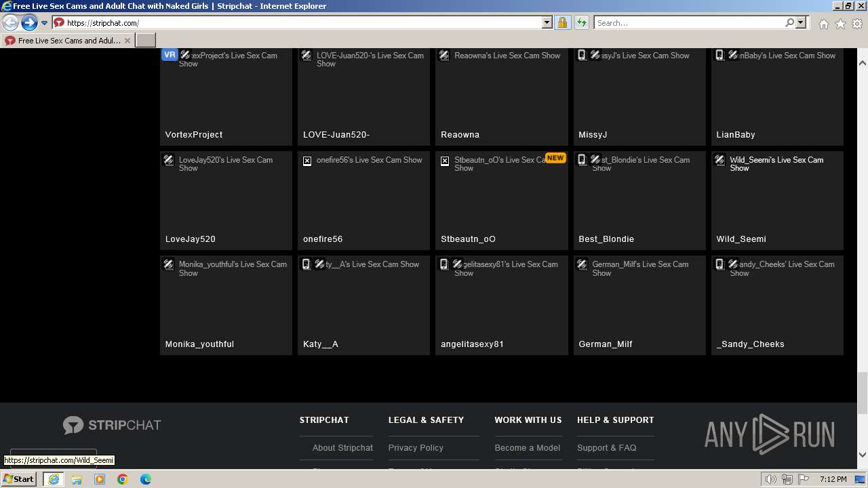The width and height of the screenshot is (868, 488).
Task: Click the broken image icon on onefire56 card
Action: click(307, 161)
